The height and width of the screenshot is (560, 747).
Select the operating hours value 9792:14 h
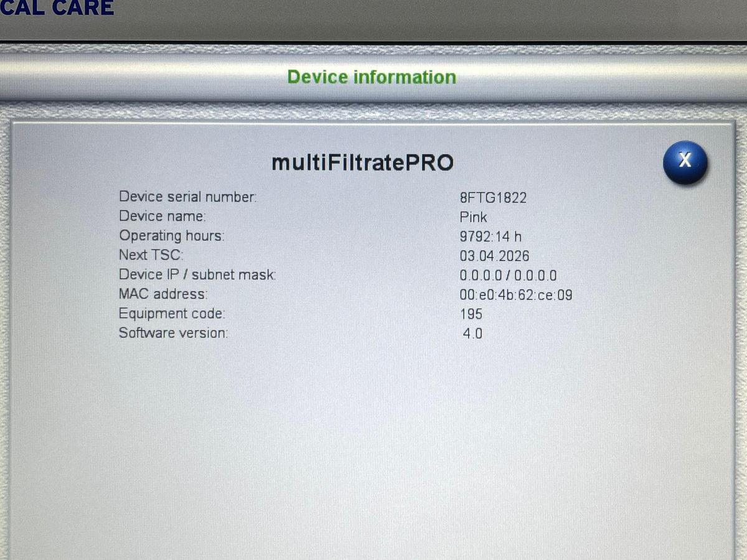[x=489, y=236]
